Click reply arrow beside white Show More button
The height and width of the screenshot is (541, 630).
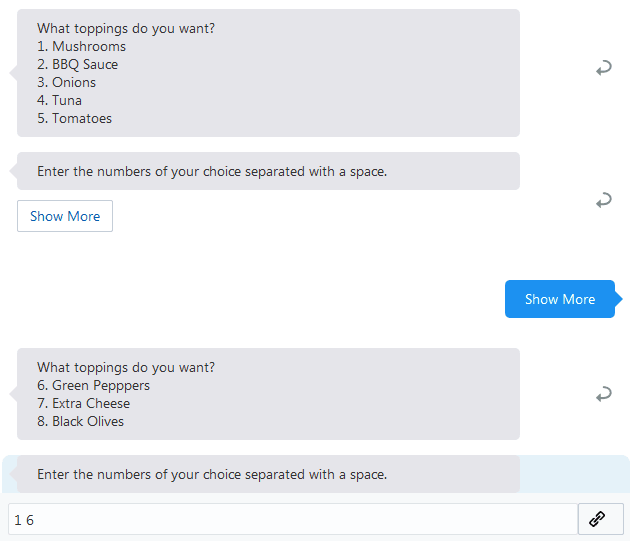tap(603, 200)
